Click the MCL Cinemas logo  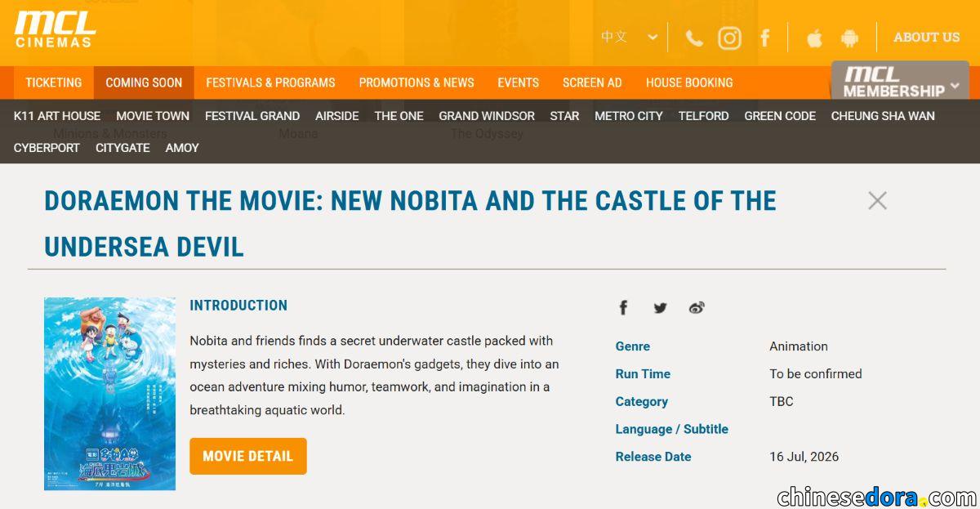[x=55, y=29]
